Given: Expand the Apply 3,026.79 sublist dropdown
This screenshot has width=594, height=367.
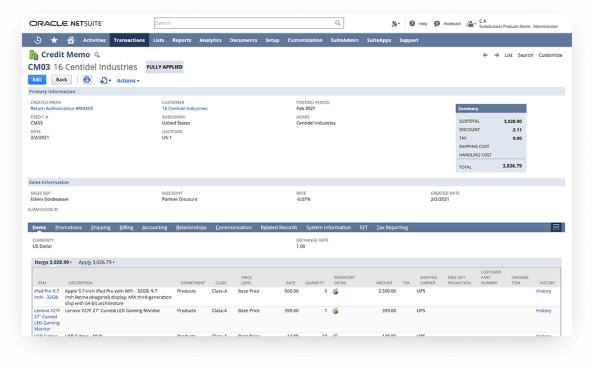Looking at the screenshot, I should coord(96,262).
